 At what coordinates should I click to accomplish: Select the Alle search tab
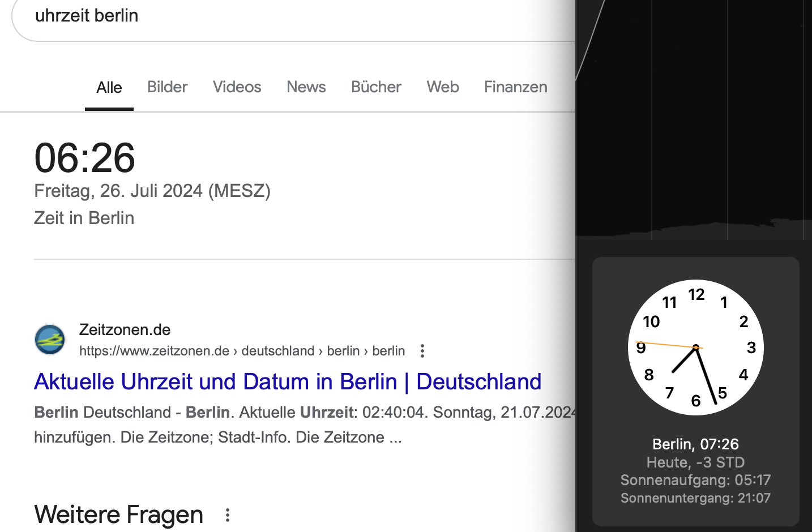pos(109,88)
